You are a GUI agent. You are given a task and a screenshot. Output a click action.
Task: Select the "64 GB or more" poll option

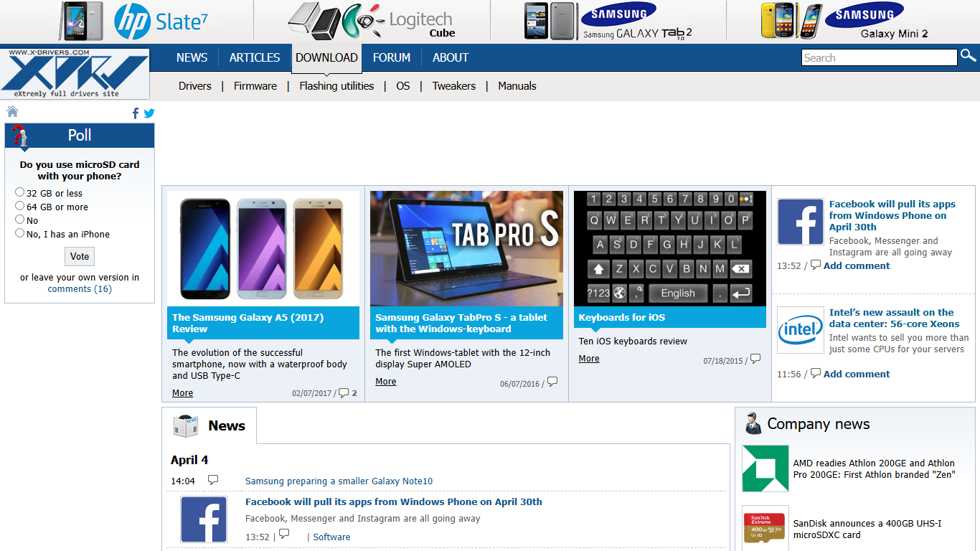pos(20,206)
